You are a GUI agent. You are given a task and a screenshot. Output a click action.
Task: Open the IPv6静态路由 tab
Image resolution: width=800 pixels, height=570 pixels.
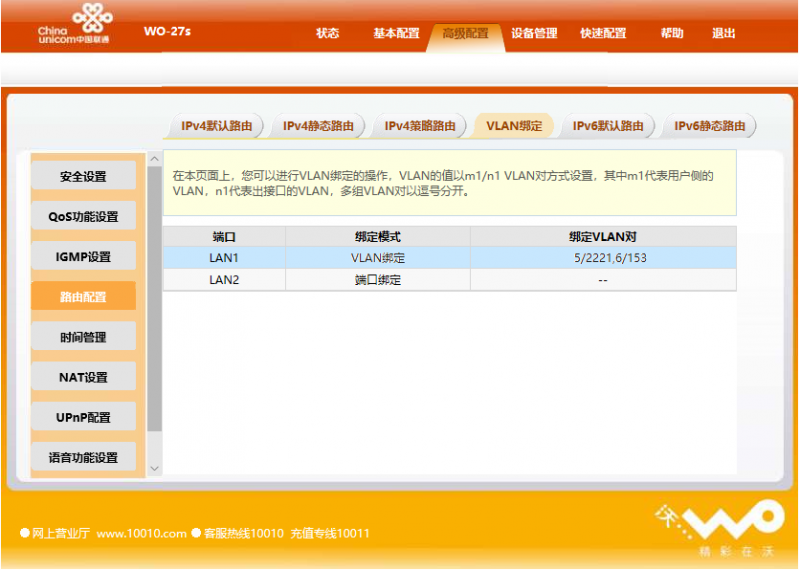[709, 126]
